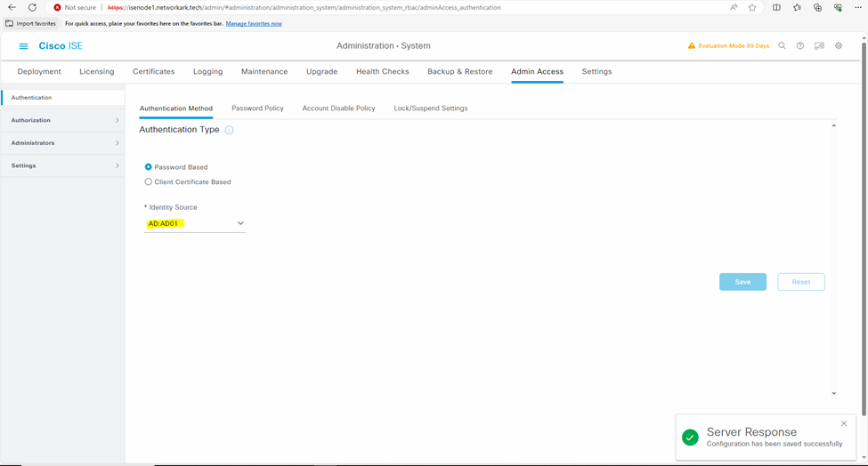Click the Manage favorites now link
The width and height of the screenshot is (868, 466).
(254, 24)
